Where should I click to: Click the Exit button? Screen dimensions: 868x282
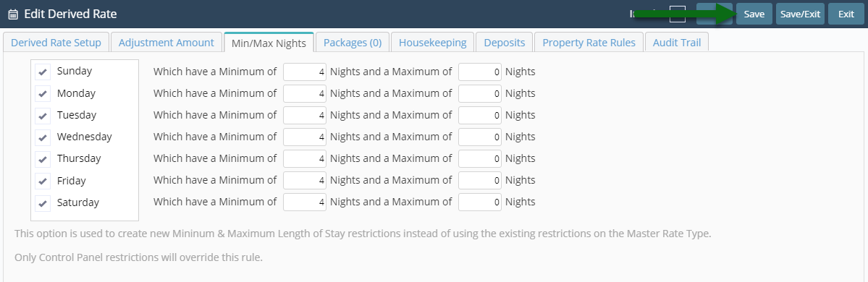pyautogui.click(x=846, y=14)
